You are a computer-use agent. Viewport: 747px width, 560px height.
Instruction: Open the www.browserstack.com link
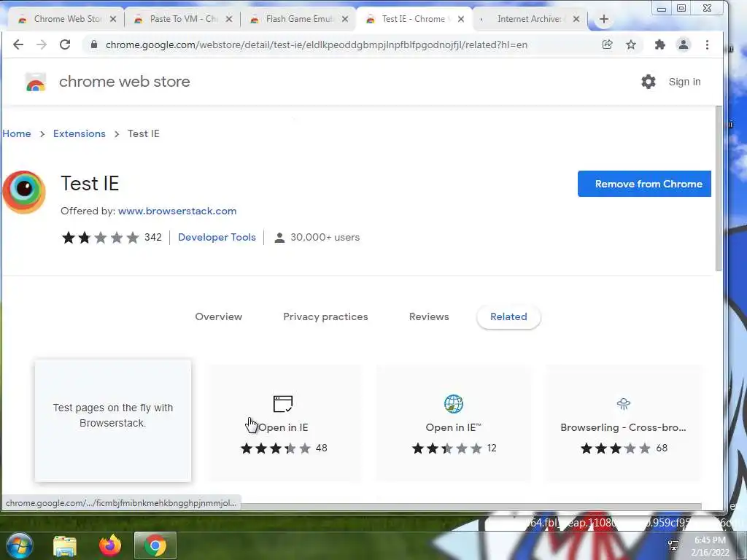177,211
